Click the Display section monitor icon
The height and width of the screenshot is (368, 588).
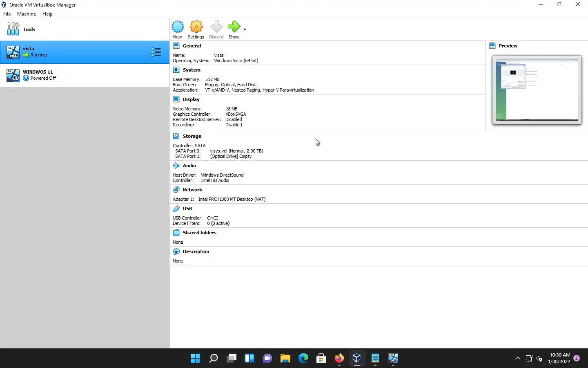[176, 99]
